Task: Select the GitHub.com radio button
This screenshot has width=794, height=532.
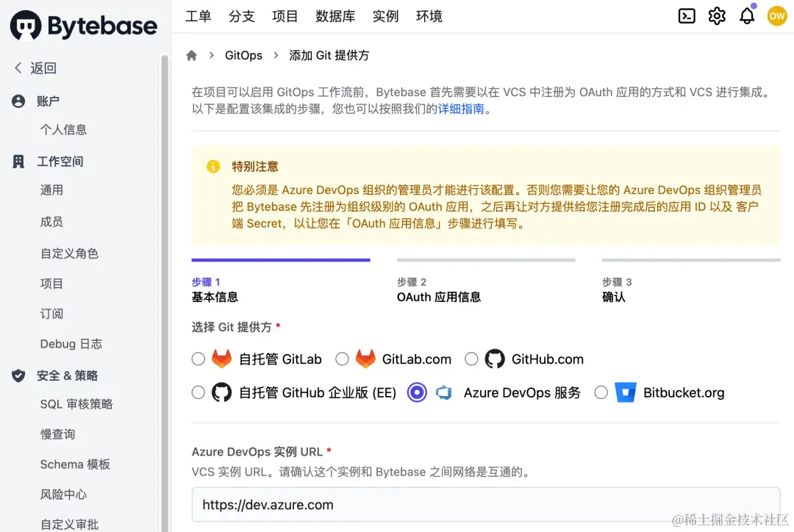Action: pos(471,359)
